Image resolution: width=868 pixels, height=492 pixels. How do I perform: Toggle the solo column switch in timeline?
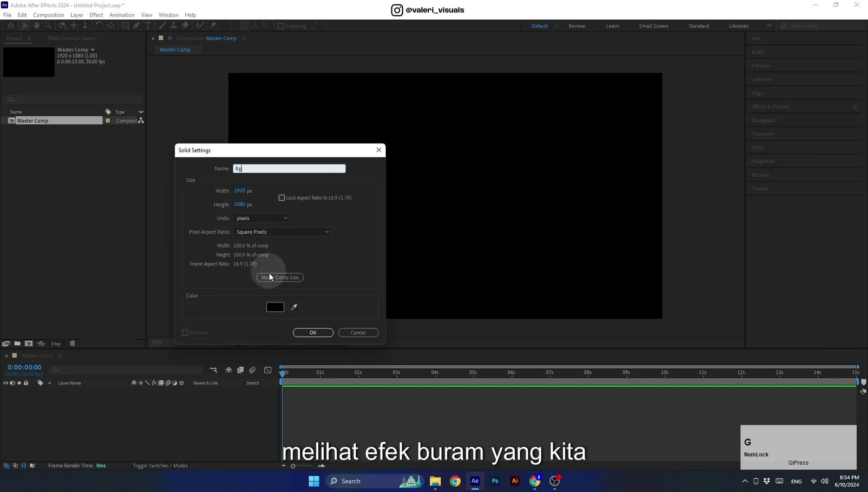pos(19,383)
